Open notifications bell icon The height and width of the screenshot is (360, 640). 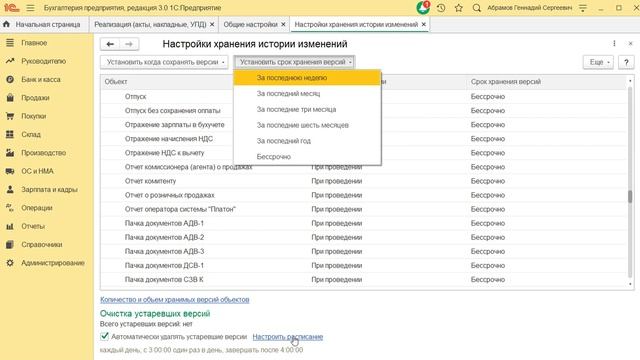[423, 8]
